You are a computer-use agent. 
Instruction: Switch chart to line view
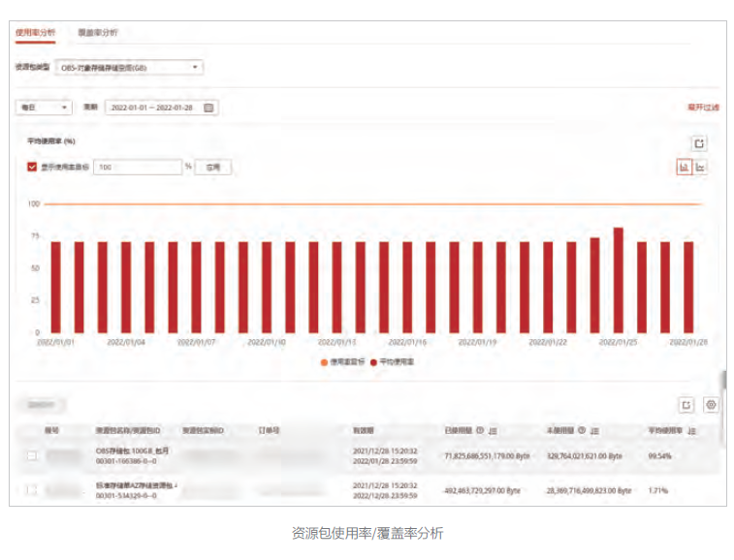pos(699,167)
